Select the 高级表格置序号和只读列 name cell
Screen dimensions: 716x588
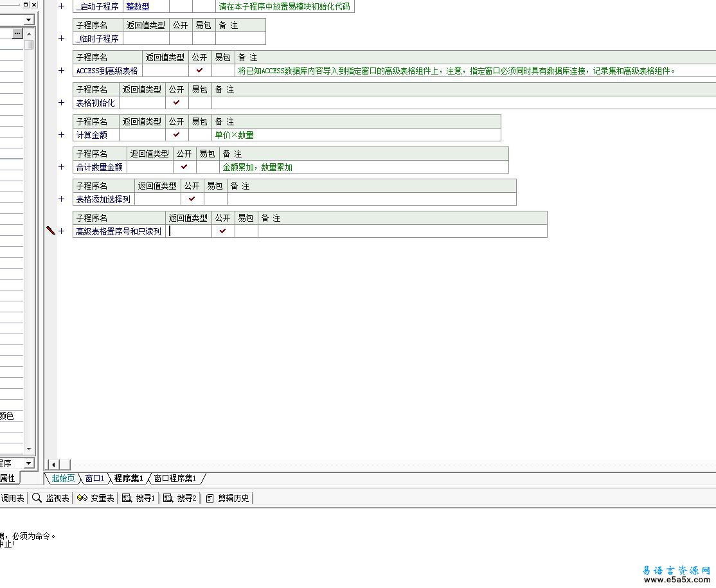click(x=119, y=231)
